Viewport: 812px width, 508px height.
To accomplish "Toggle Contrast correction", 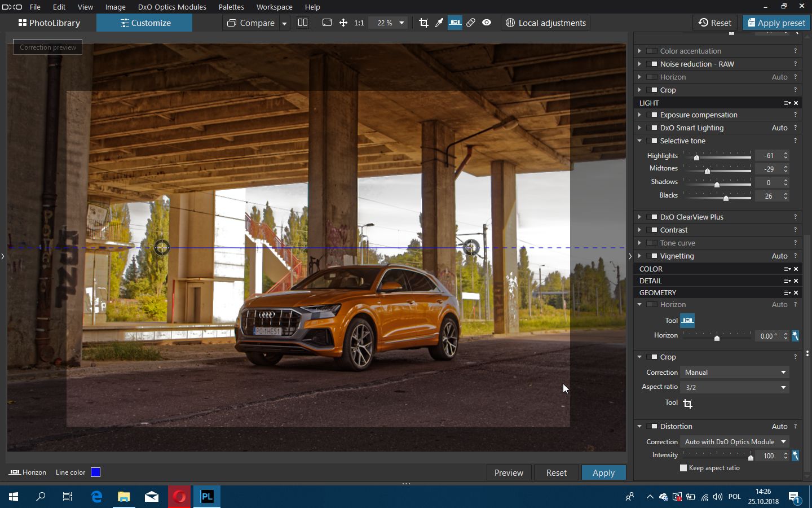I will tap(652, 230).
